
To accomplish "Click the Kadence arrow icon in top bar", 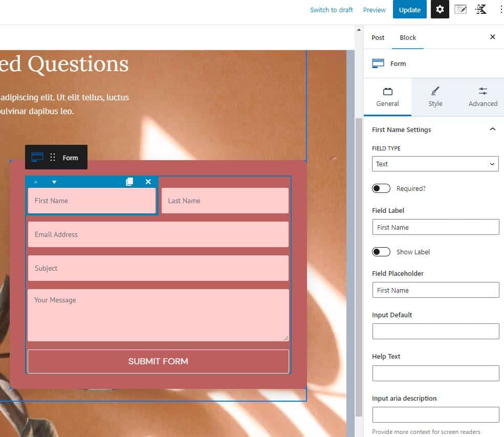I will (x=481, y=9).
